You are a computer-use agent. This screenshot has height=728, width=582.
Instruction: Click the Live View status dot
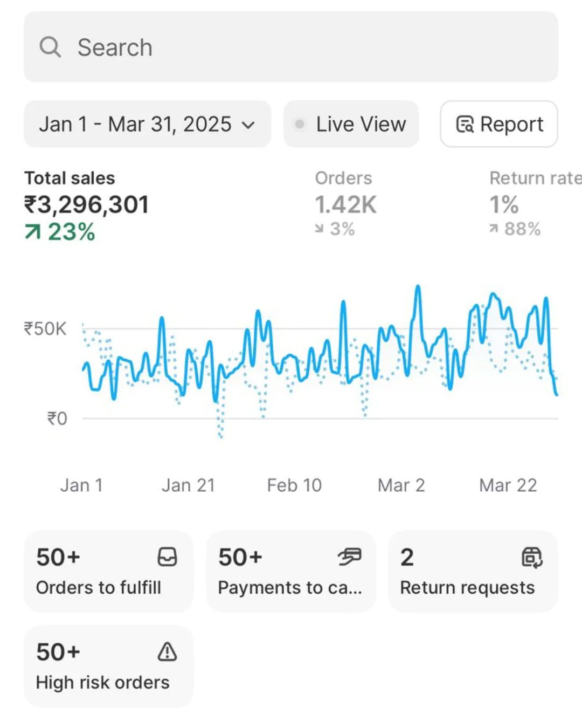coord(300,125)
